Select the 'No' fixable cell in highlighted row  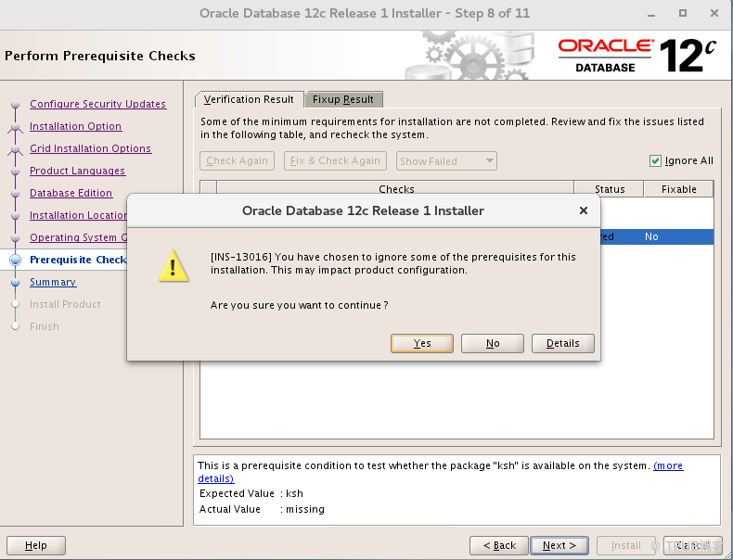point(651,236)
